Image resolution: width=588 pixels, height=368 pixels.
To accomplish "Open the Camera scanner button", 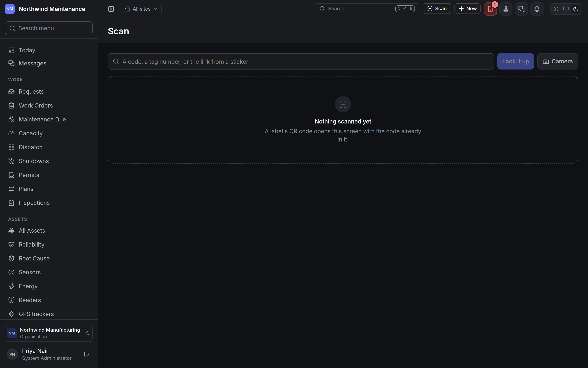I will coord(558,61).
